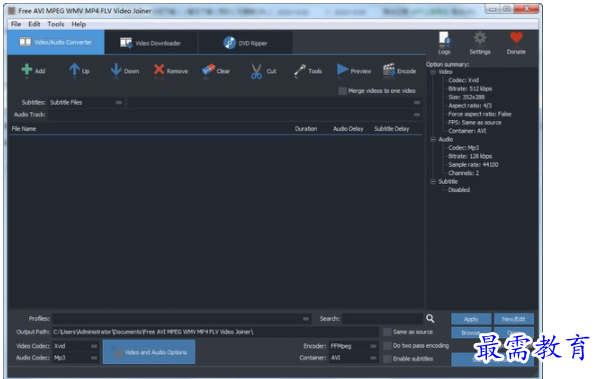Click the Apply button
This screenshot has height=379, width=598.
pyautogui.click(x=471, y=319)
